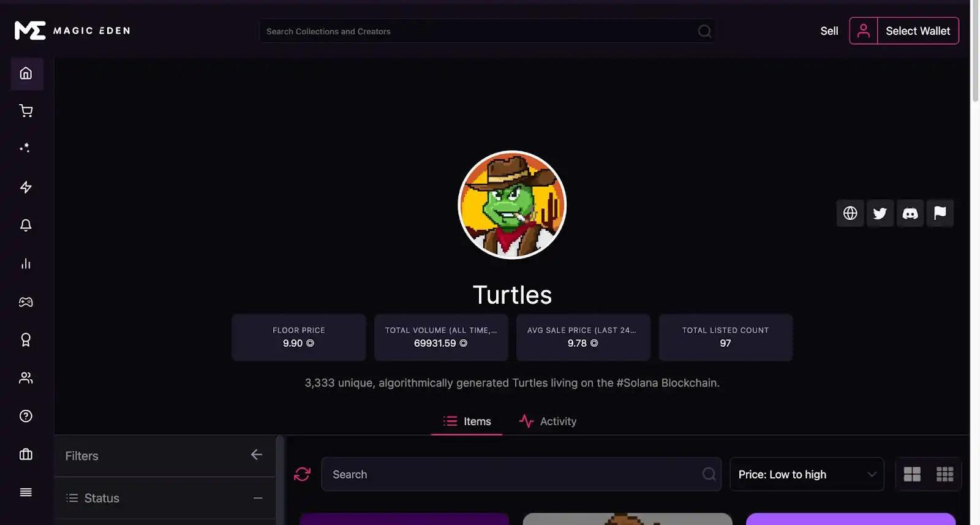Image resolution: width=980 pixels, height=525 pixels.
Task: Report collection with the flag icon
Action: click(940, 213)
